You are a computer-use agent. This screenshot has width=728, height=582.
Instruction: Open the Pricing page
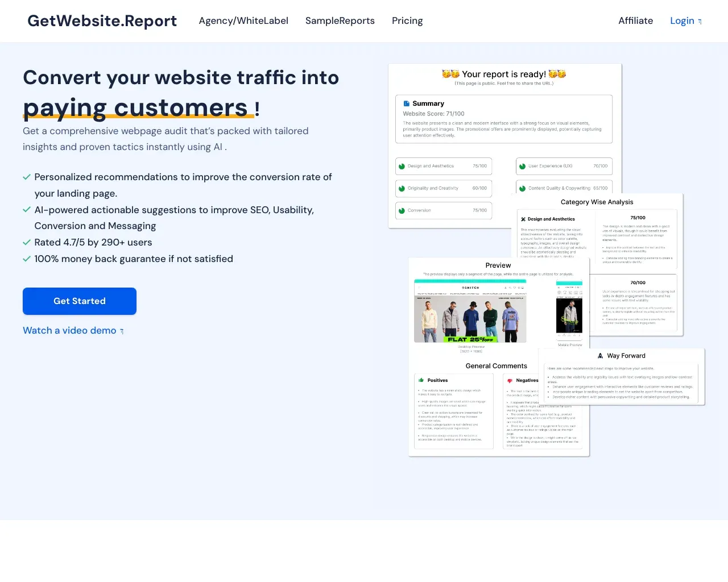coord(407,21)
